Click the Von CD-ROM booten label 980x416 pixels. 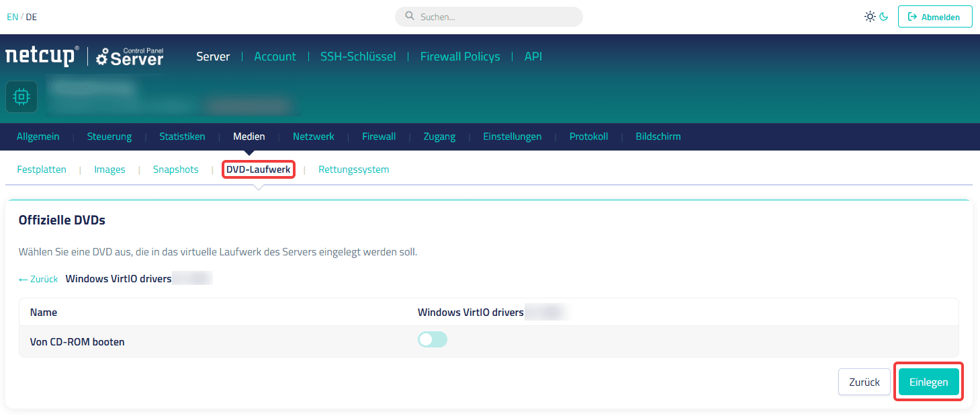coord(77,341)
